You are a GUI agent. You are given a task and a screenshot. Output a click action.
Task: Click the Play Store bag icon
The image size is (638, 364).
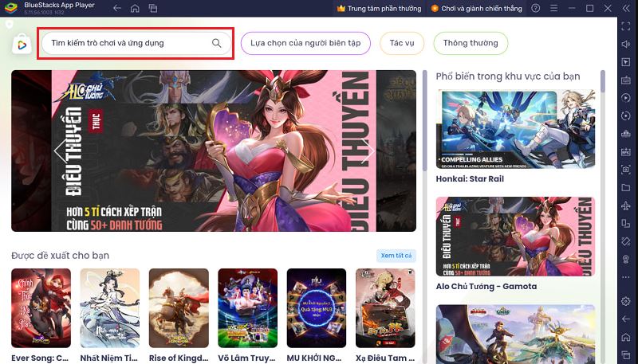pyautogui.click(x=21, y=44)
